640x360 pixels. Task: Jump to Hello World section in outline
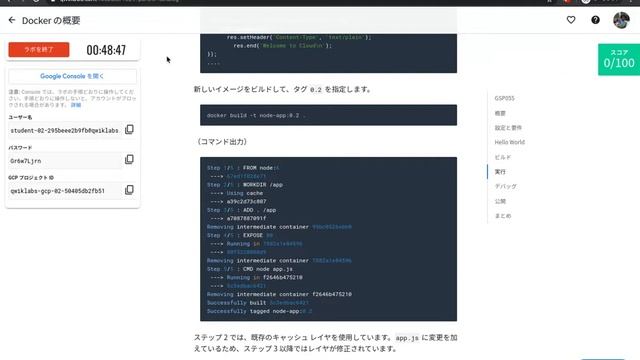coord(510,142)
